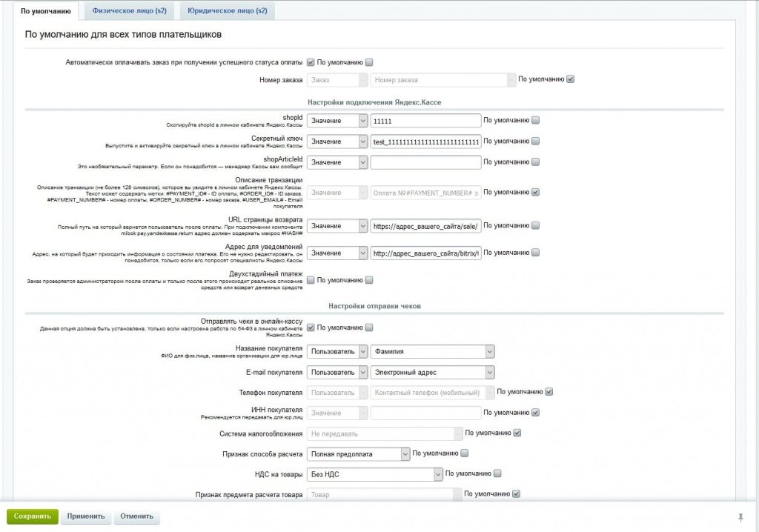Uncheck По умолчанию for Система налогообложения

tap(517, 433)
